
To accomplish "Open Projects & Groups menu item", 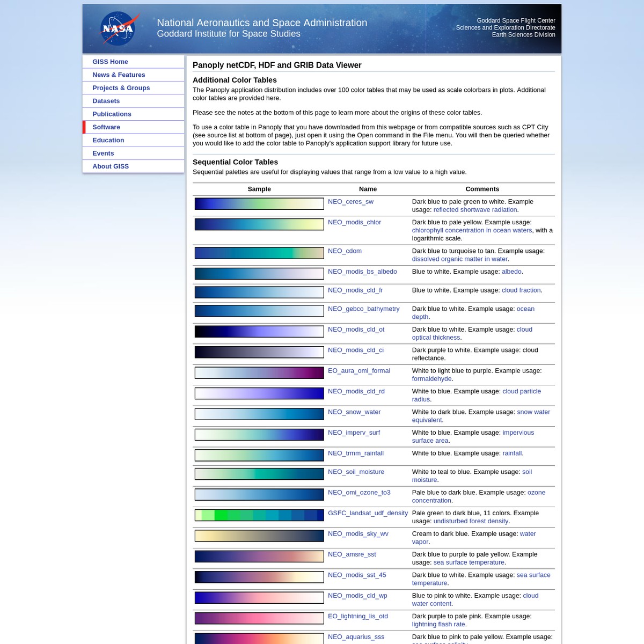I will tap(121, 88).
